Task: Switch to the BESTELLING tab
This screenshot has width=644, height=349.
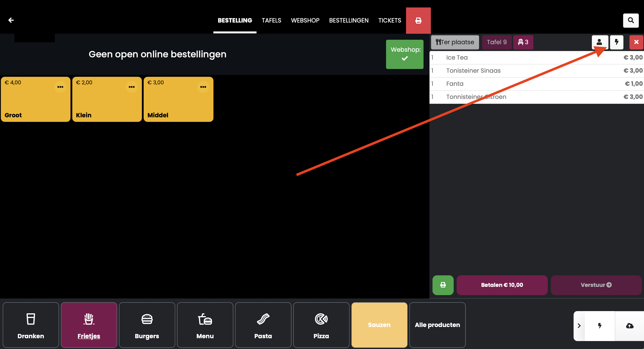Action: [235, 20]
